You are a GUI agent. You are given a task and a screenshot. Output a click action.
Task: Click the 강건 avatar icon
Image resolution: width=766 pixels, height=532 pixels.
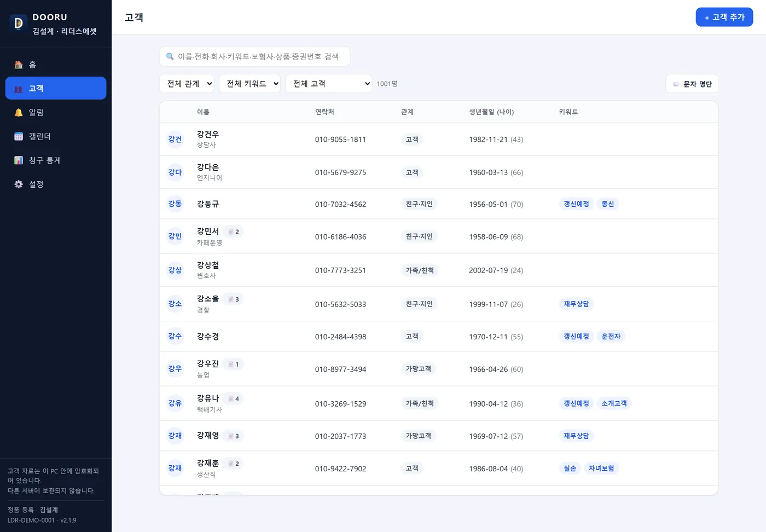[175, 140]
